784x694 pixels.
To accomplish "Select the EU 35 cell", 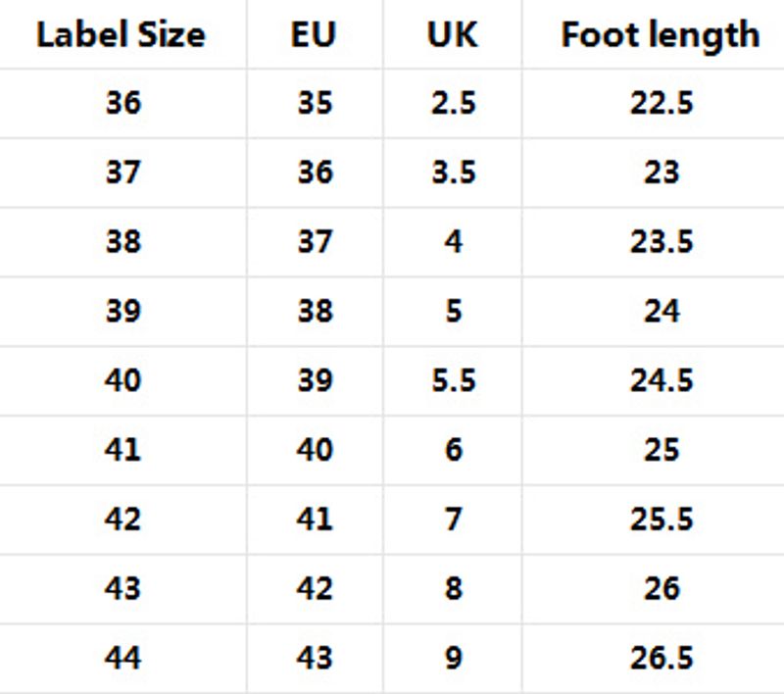I will (315, 104).
